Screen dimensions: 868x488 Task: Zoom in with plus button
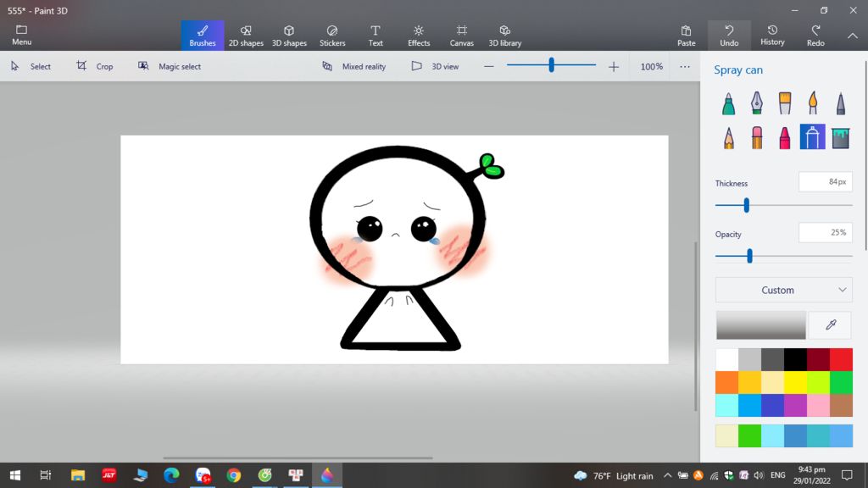614,66
